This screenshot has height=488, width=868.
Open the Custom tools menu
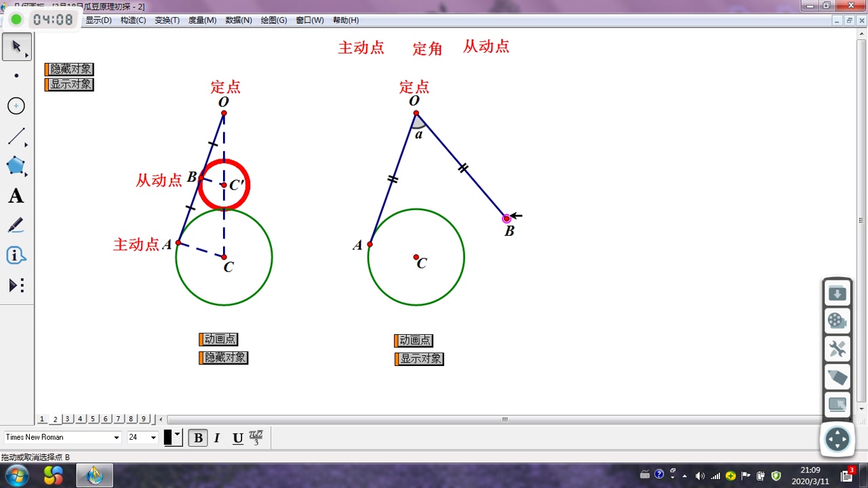pos(16,285)
